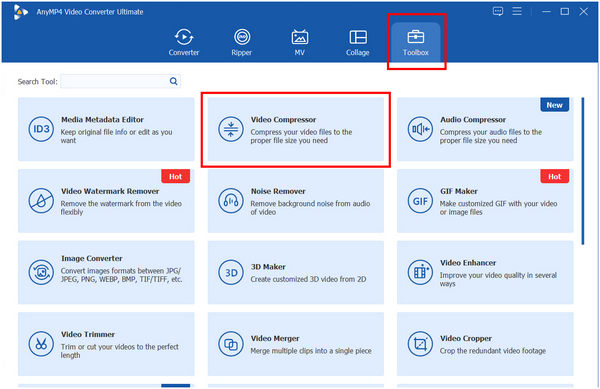Click Video Watermark Remover title

pos(110,191)
